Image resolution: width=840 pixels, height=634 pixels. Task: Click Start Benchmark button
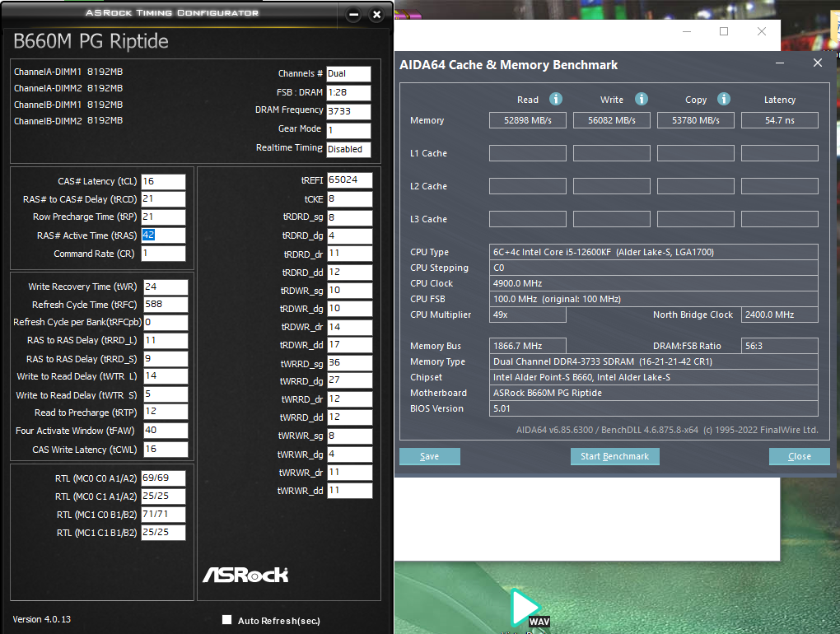pos(615,456)
